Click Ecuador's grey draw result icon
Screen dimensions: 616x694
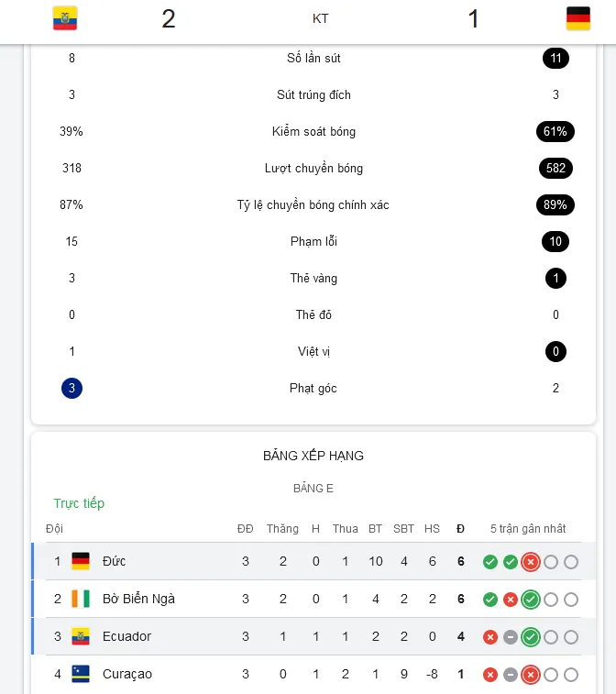(x=511, y=637)
